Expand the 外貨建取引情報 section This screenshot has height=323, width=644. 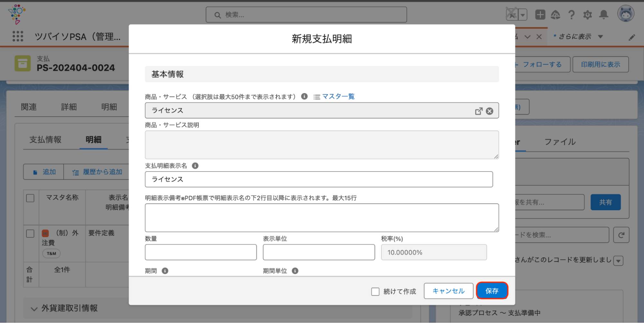click(34, 309)
